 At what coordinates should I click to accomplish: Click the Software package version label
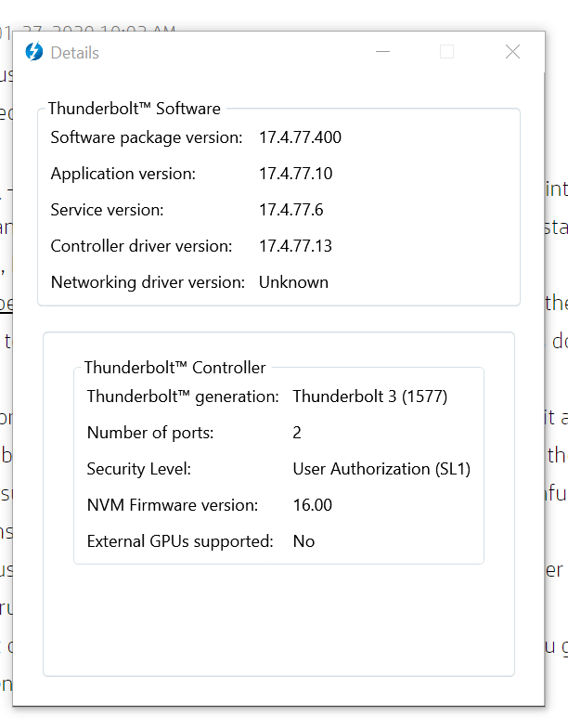point(146,137)
